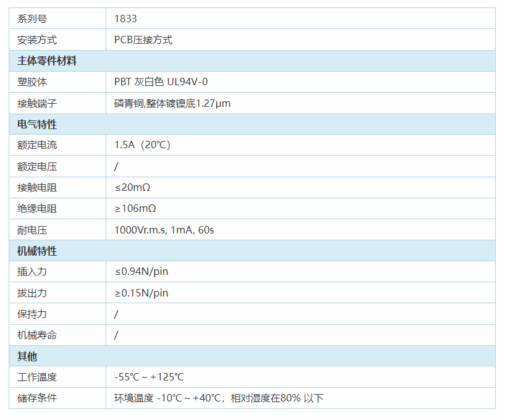
Task: Select the '绝缘电阻' label cell
Action: pyautogui.click(x=57, y=209)
